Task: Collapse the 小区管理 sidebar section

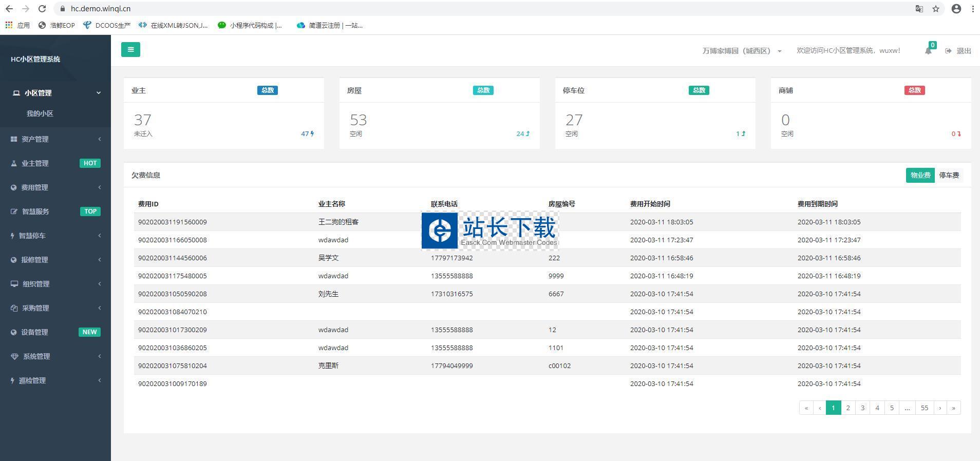Action: [55, 93]
